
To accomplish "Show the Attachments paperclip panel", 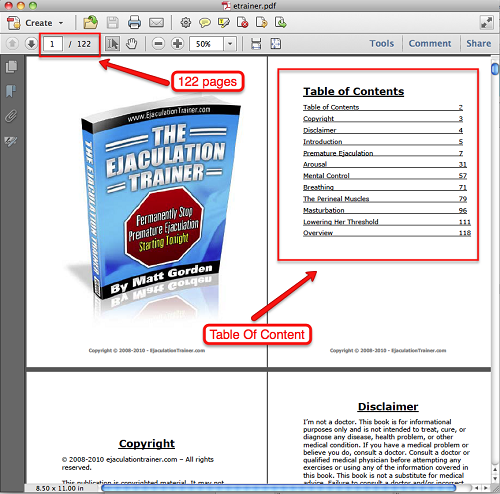I will click(x=11, y=116).
